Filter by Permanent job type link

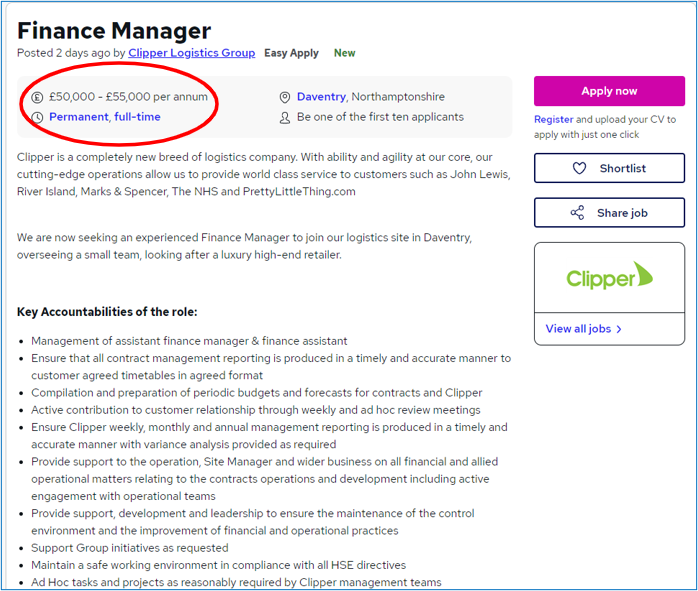pos(78,117)
